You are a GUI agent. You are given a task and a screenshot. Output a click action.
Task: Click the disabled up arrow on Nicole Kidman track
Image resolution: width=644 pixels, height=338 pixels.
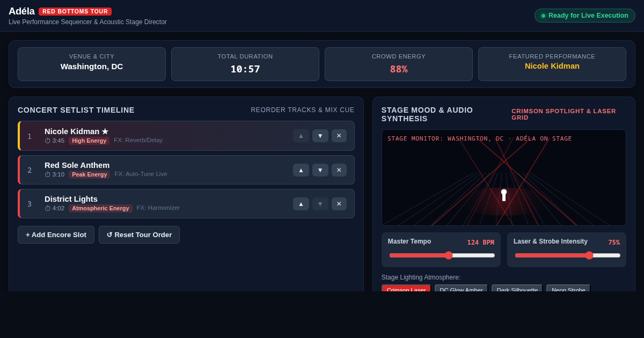point(301,136)
